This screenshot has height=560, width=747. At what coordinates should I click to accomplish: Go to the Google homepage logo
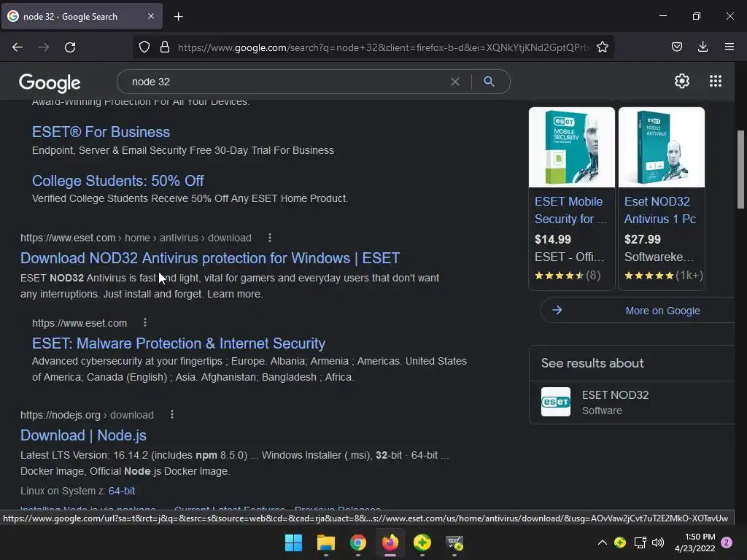[50, 83]
